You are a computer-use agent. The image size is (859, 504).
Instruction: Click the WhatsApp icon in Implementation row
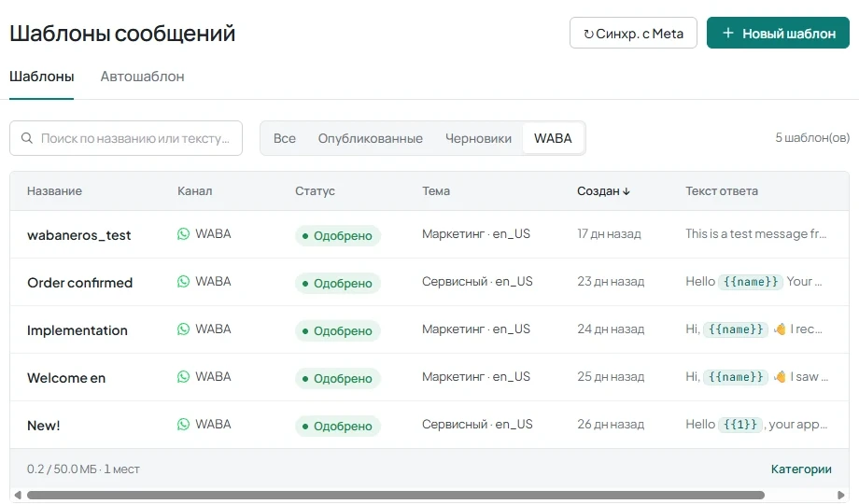pyautogui.click(x=184, y=329)
